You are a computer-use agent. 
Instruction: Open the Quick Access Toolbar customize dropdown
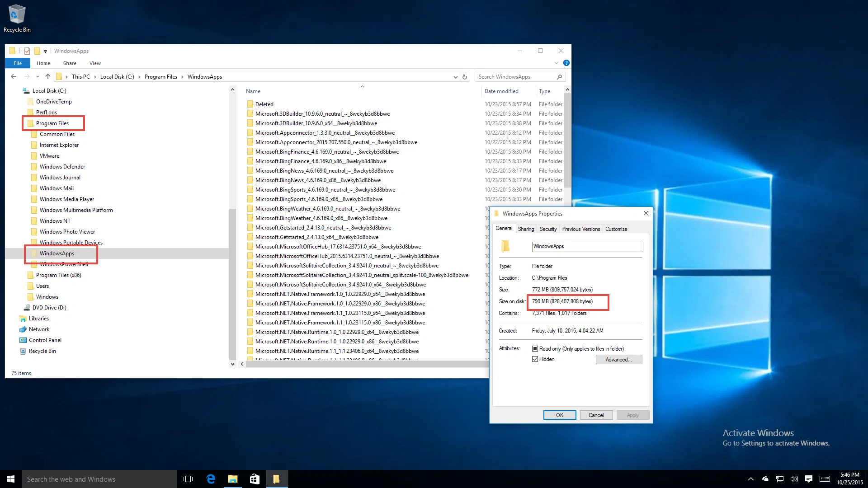click(45, 52)
